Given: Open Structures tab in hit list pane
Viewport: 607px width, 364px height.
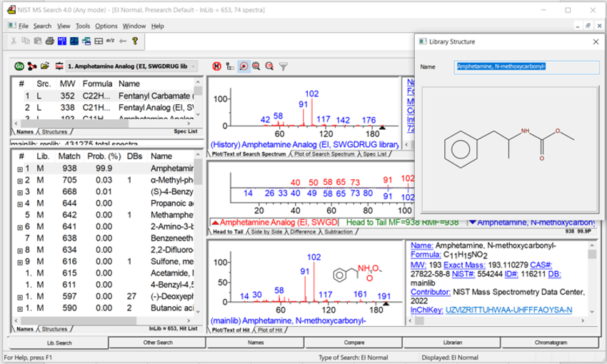Looking at the screenshot, I should tap(54, 329).
